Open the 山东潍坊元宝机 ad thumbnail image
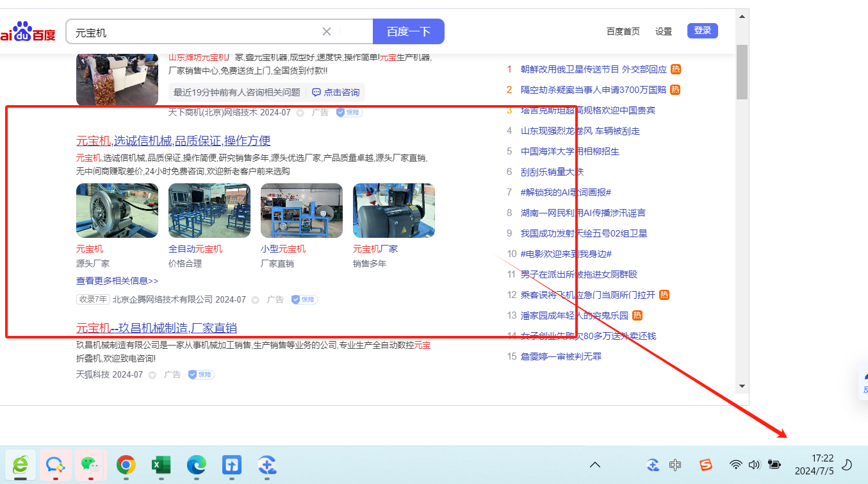This screenshot has height=484, width=868. point(117,79)
